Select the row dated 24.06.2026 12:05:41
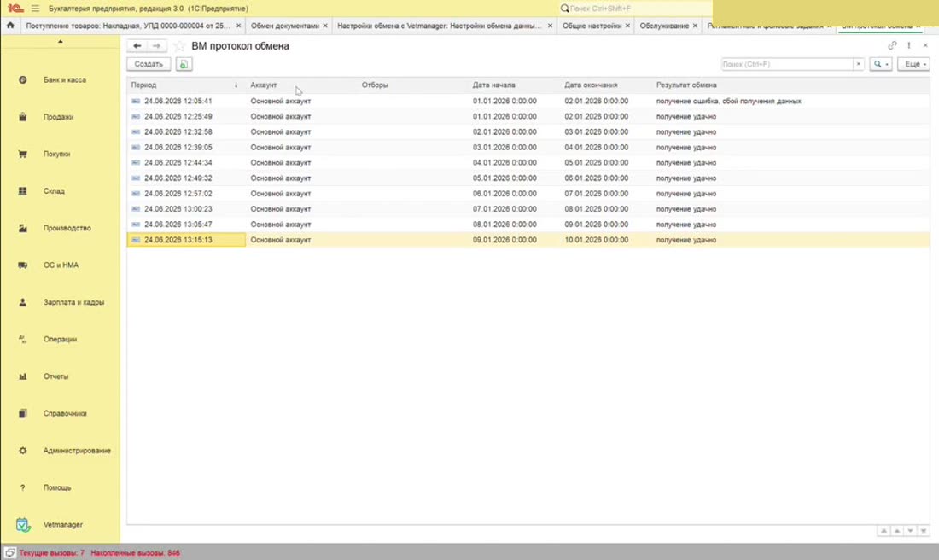The height and width of the screenshot is (560, 939). pos(528,102)
